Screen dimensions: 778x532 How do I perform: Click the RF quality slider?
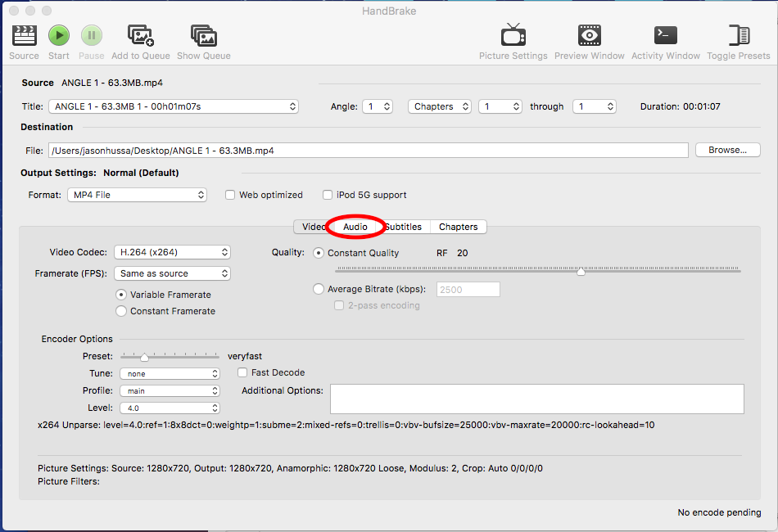click(538, 270)
